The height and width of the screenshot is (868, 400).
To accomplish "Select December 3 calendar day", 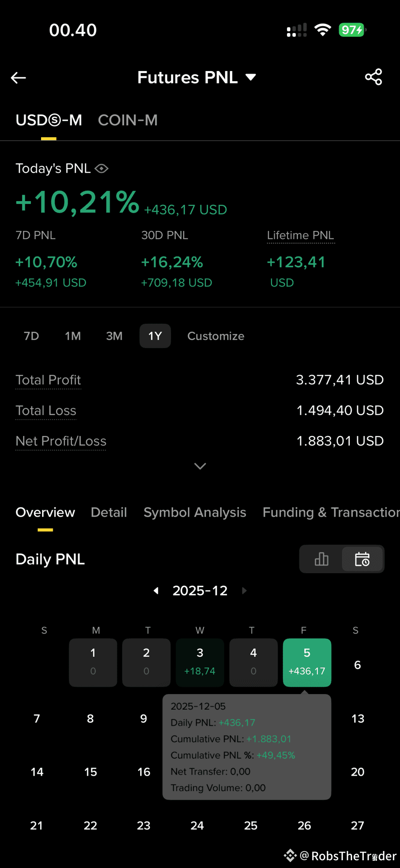I will click(200, 663).
